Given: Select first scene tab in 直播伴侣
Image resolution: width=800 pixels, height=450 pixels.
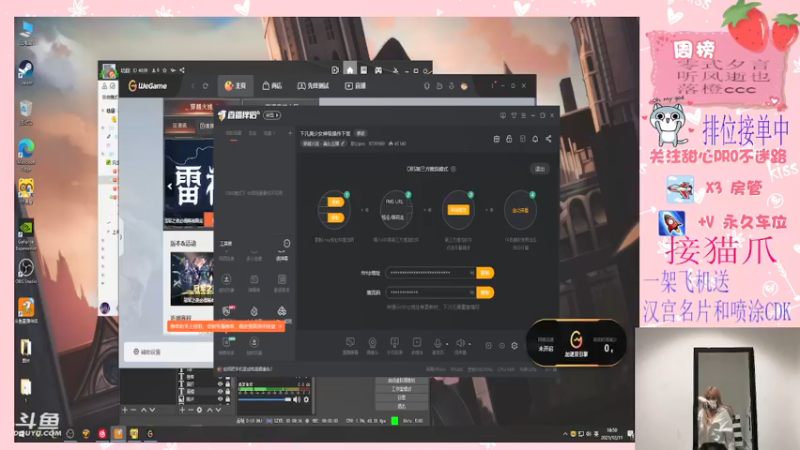Looking at the screenshot, I should click(x=233, y=133).
